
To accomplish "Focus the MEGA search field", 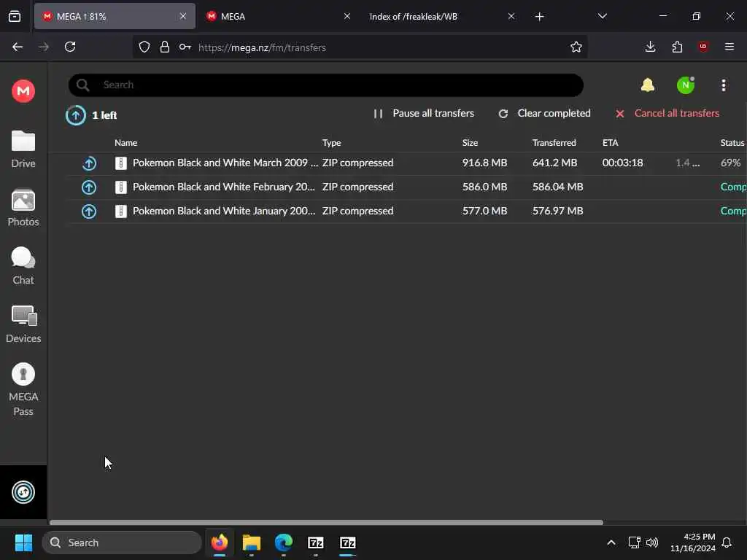I will point(326,85).
